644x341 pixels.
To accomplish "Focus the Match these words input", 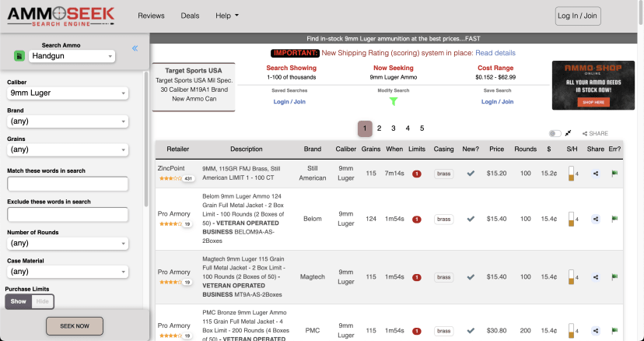I will click(x=68, y=185).
